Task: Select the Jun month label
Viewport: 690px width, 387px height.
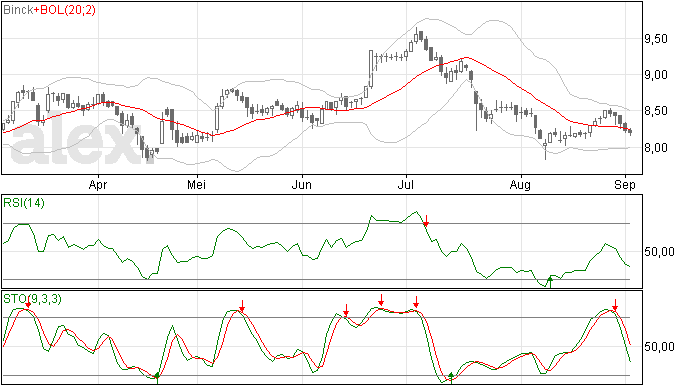Action: tap(302, 185)
